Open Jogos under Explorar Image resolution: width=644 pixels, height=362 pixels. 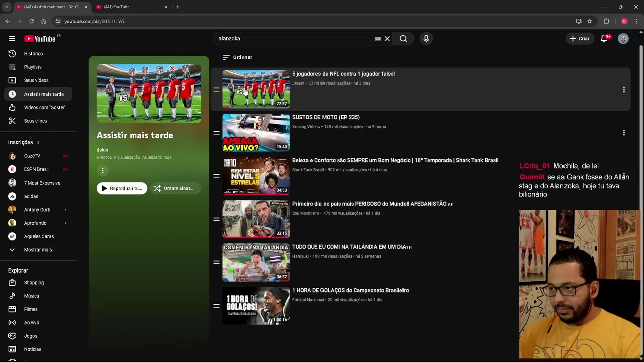39,336
